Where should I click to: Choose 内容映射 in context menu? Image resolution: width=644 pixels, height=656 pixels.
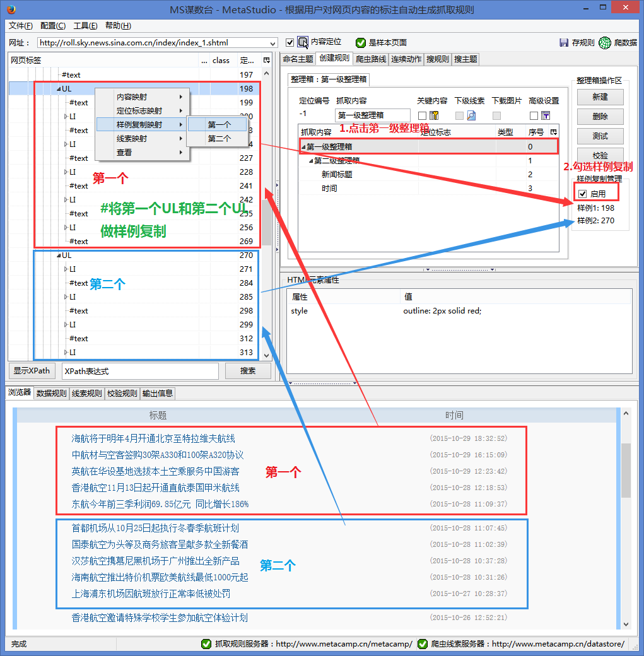coord(143,97)
